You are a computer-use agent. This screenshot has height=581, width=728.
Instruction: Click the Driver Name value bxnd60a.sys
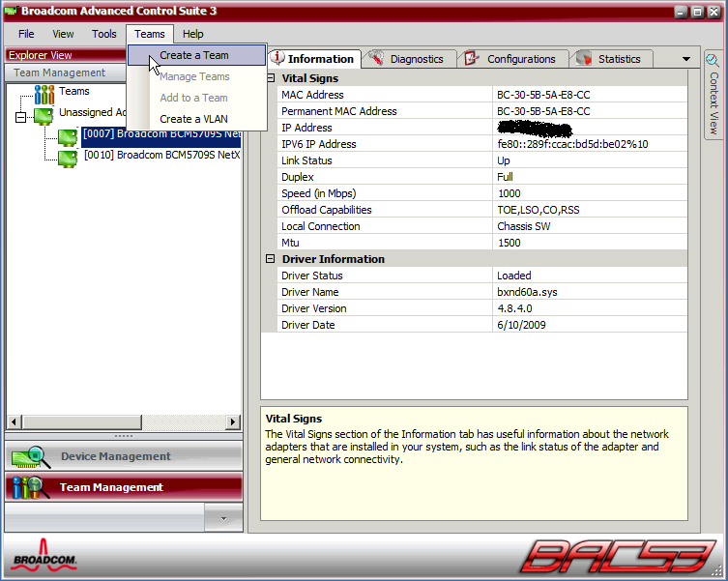(x=527, y=292)
